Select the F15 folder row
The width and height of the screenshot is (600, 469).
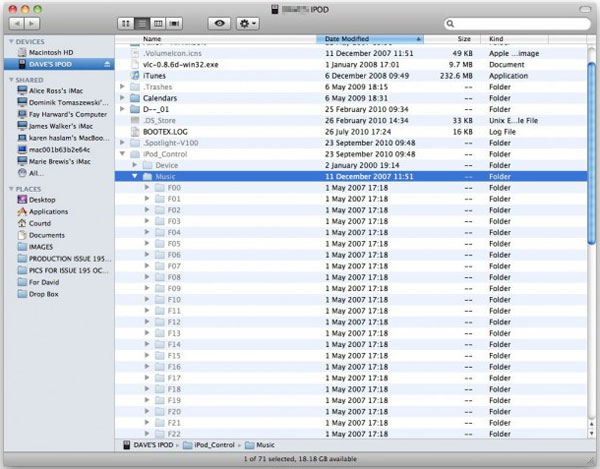click(351, 356)
